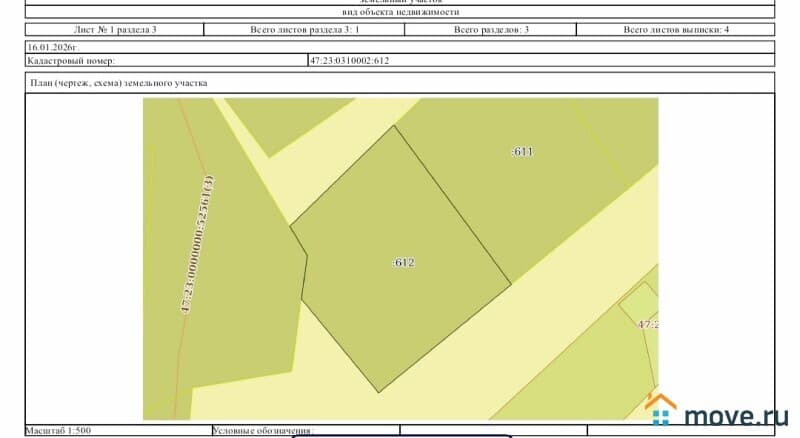This screenshot has width=800, height=438.
Task: Click the date 16.01.2026г
Action: [x=53, y=47]
